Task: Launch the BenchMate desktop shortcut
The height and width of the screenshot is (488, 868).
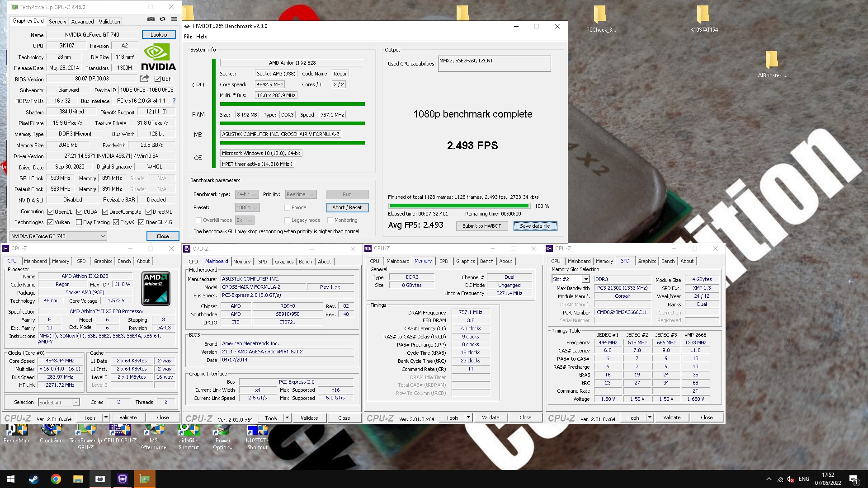Action: pyautogui.click(x=17, y=434)
